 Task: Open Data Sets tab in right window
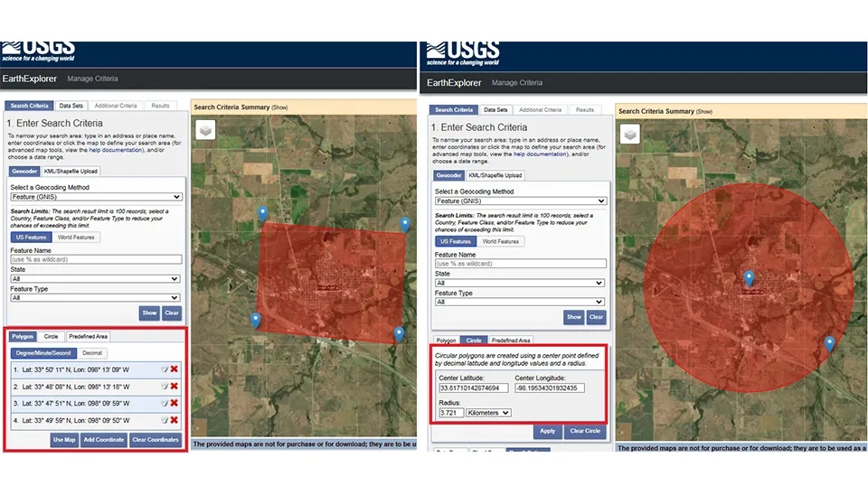click(495, 110)
